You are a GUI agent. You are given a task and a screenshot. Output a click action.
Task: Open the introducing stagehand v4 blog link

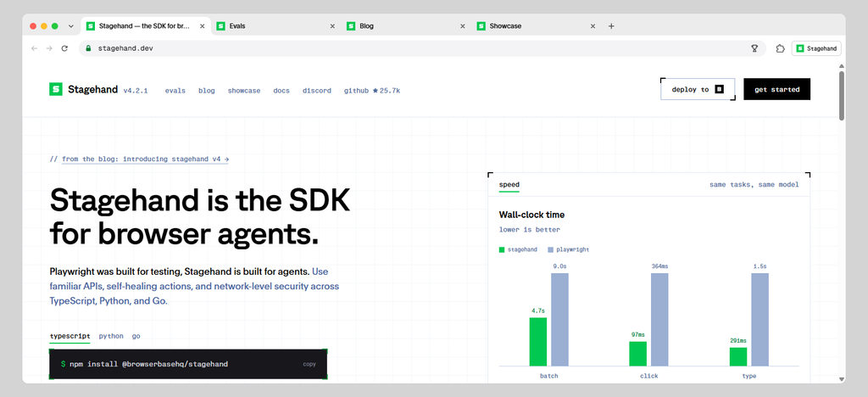[x=145, y=159]
